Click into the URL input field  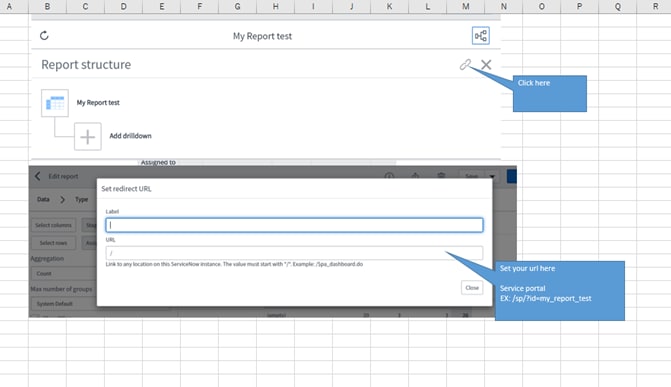pos(294,253)
